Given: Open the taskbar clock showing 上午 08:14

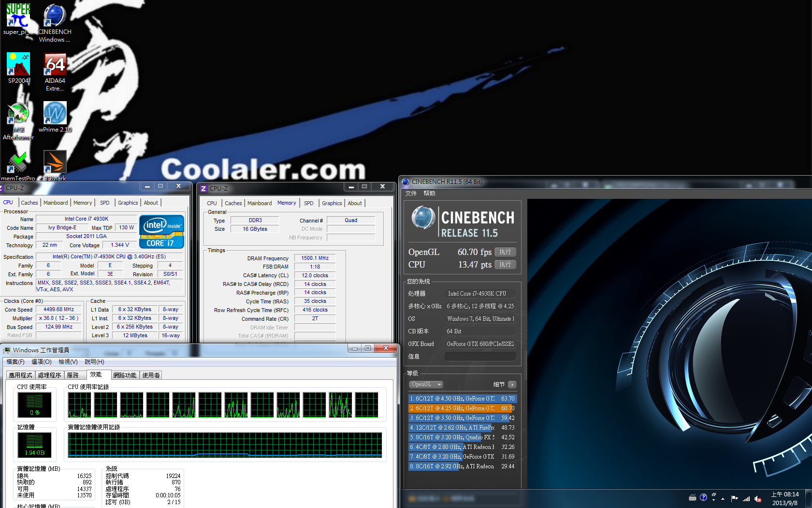Looking at the screenshot, I should point(785,499).
